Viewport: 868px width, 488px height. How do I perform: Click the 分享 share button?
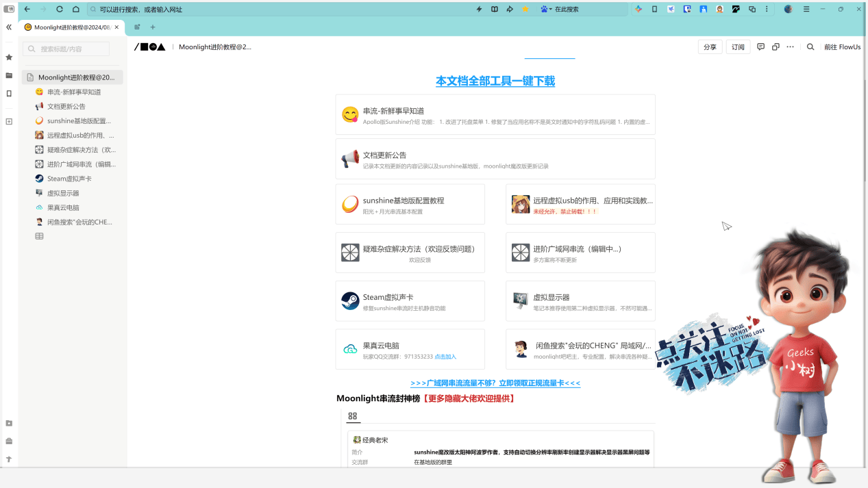click(710, 47)
